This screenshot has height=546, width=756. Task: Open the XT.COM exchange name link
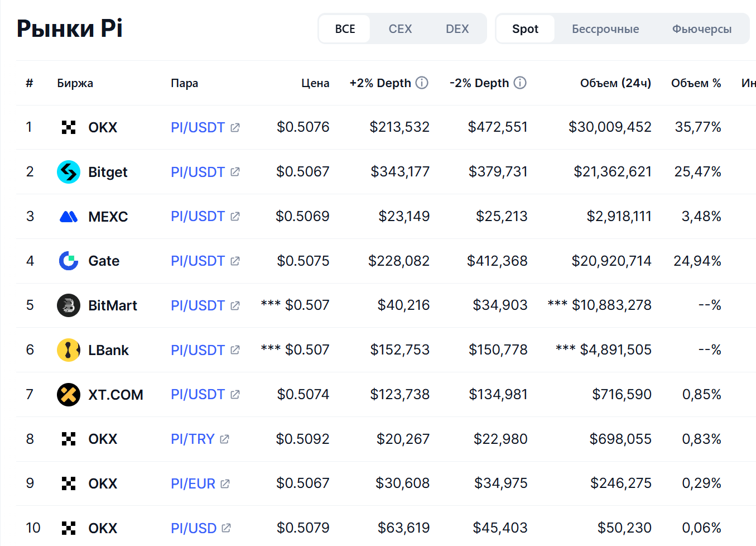115,395
